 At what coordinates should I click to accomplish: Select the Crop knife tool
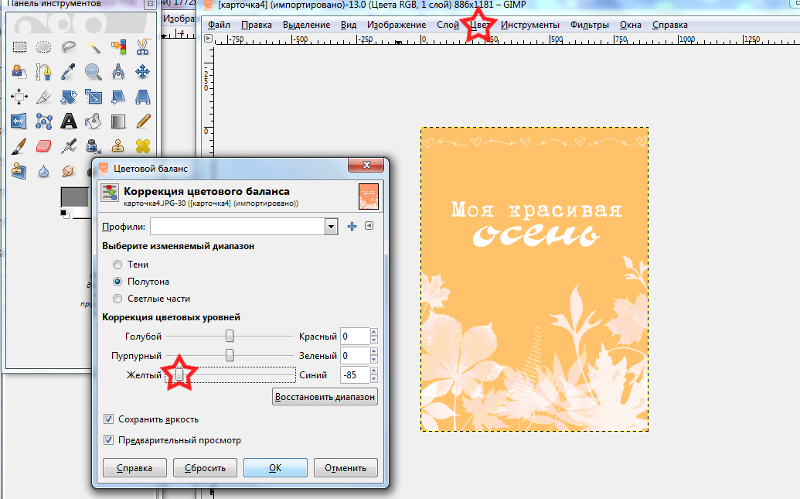(44, 96)
